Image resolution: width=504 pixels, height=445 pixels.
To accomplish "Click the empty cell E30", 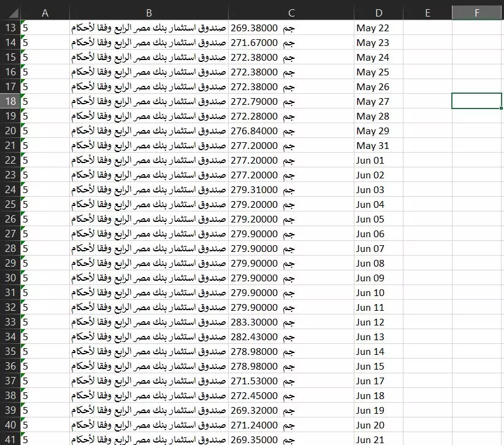I will (428, 278).
